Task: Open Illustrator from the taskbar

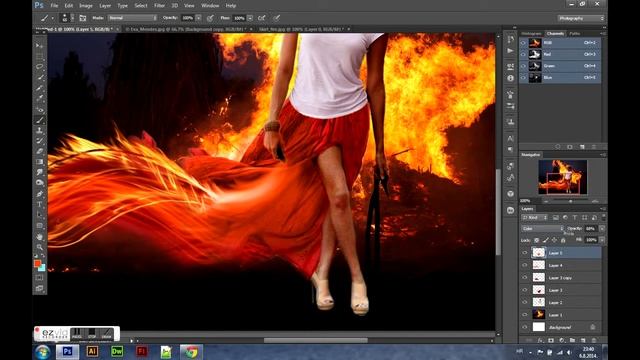Action: [x=92, y=351]
